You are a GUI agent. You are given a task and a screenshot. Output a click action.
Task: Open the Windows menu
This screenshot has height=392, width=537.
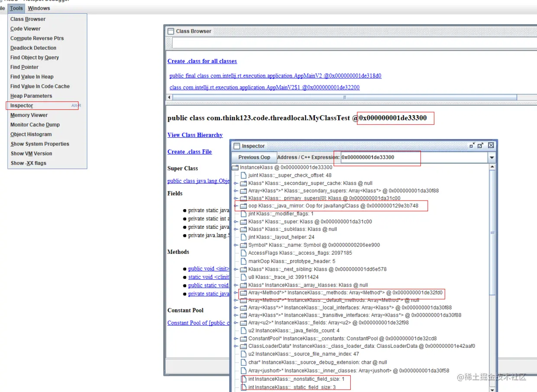[39, 8]
